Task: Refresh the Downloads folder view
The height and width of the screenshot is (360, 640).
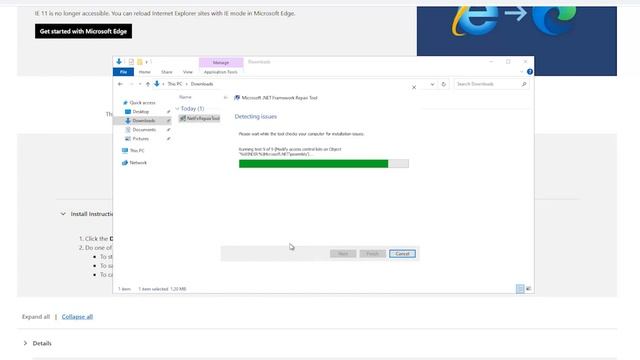Action: click(x=444, y=84)
